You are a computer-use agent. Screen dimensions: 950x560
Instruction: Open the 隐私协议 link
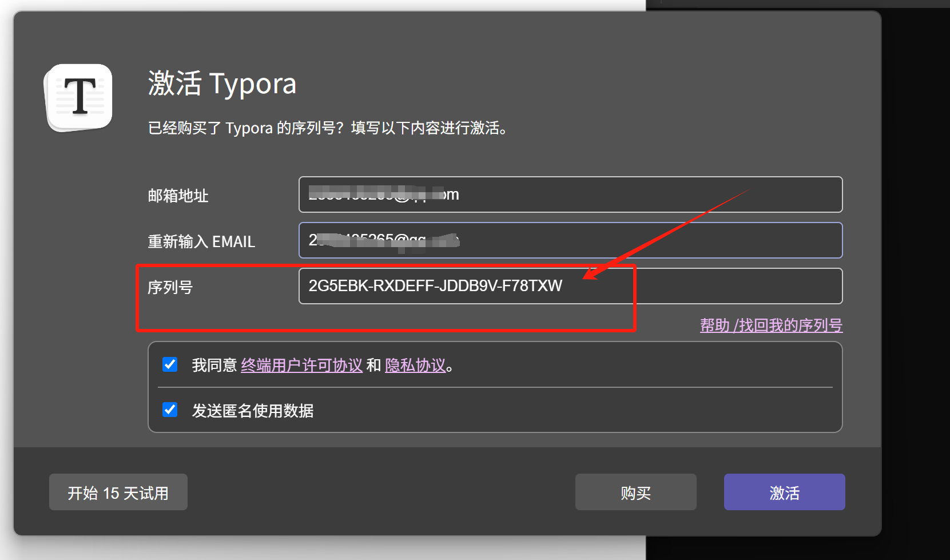(415, 366)
